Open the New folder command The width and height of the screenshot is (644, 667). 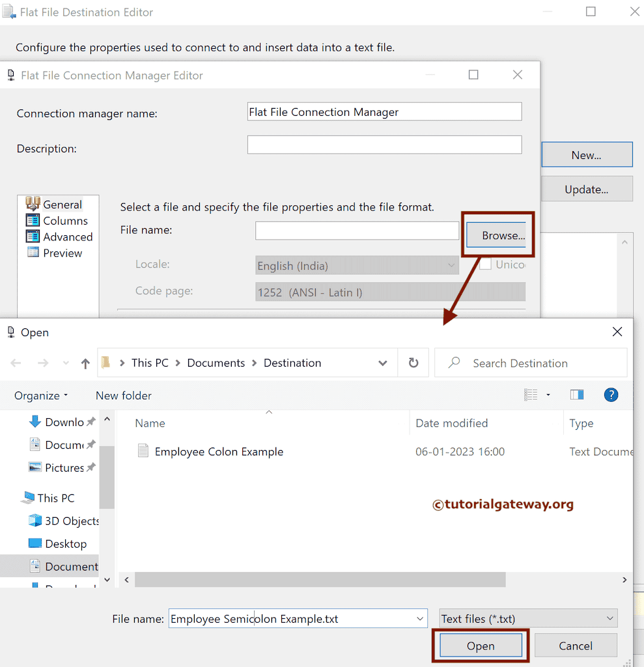point(123,395)
